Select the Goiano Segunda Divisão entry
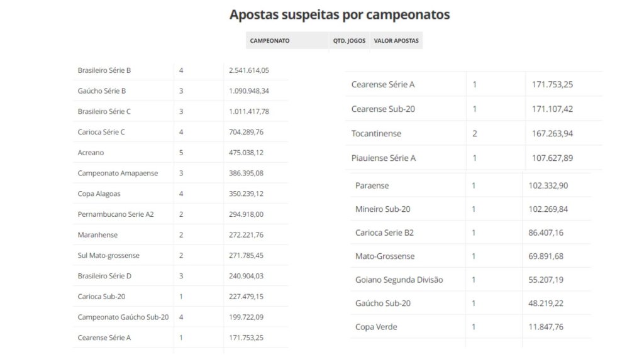This screenshot has height=362, width=644. [399, 280]
